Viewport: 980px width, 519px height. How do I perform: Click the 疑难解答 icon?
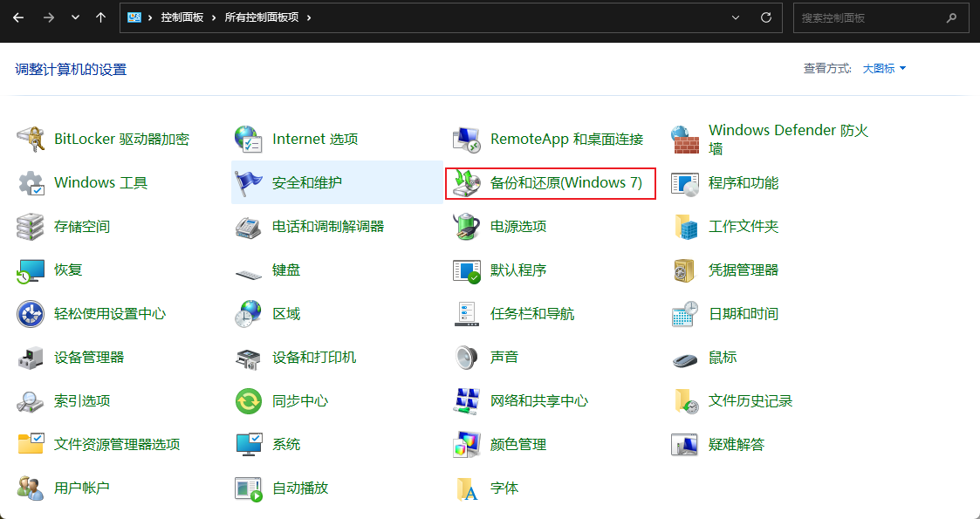(x=685, y=444)
